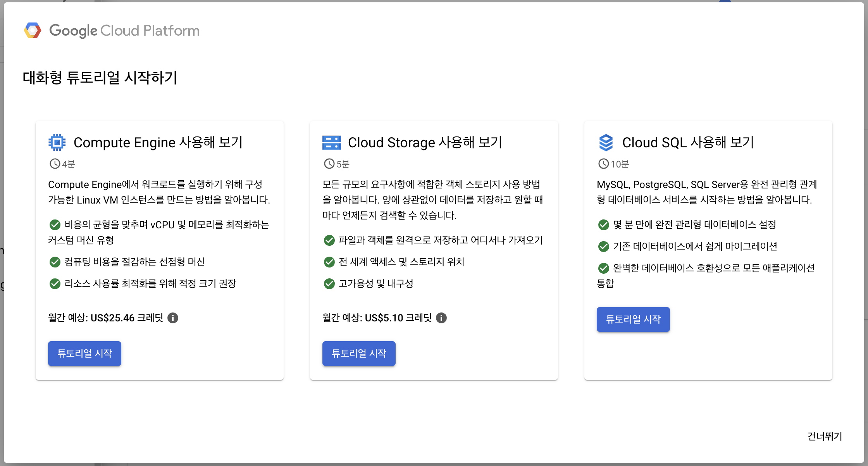
Task: Start the Cloud Storage tutorial (튜토리얼 시작)
Action: click(x=359, y=353)
